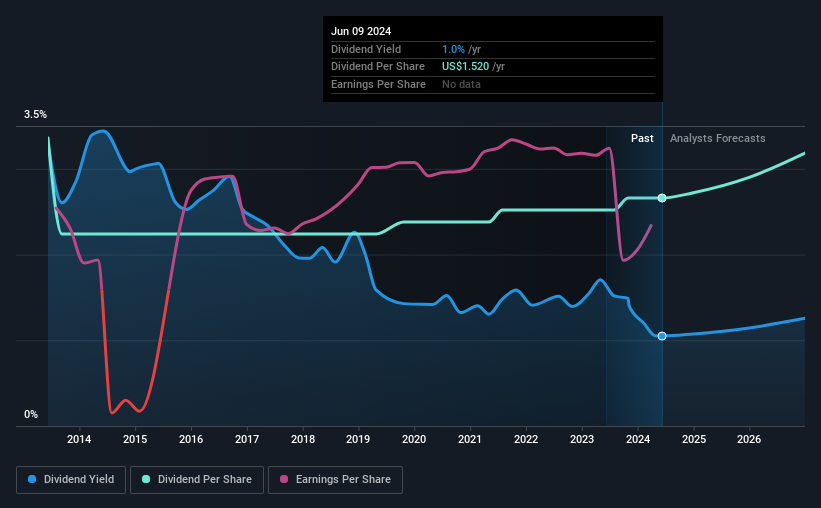Click the tooltip 'Earnings Per Share' row label
Screen dimensions: 821x508
tap(378, 84)
